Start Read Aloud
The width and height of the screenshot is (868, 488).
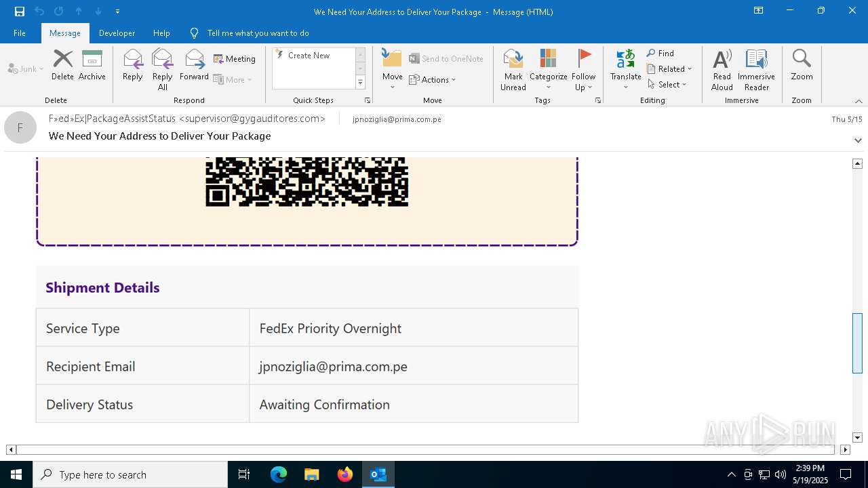coord(722,70)
